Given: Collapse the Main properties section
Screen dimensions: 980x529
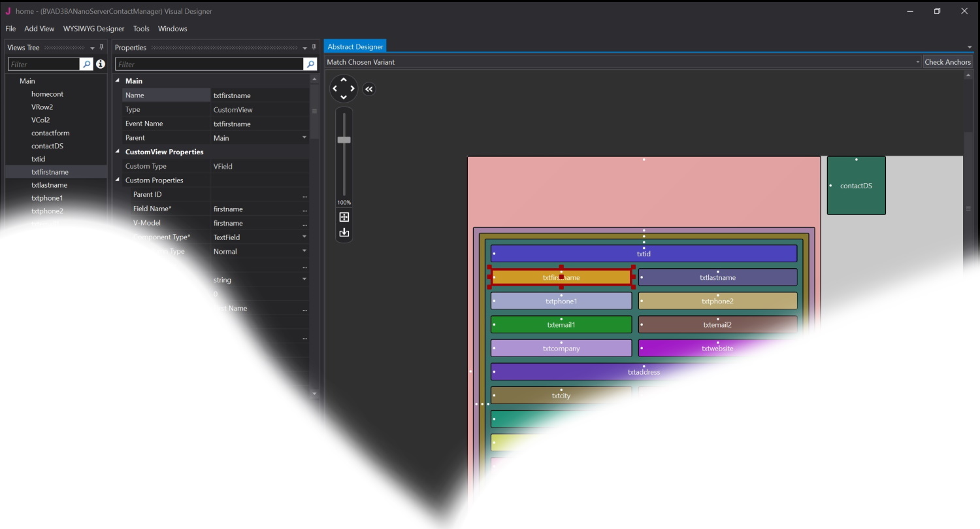Looking at the screenshot, I should point(118,81).
